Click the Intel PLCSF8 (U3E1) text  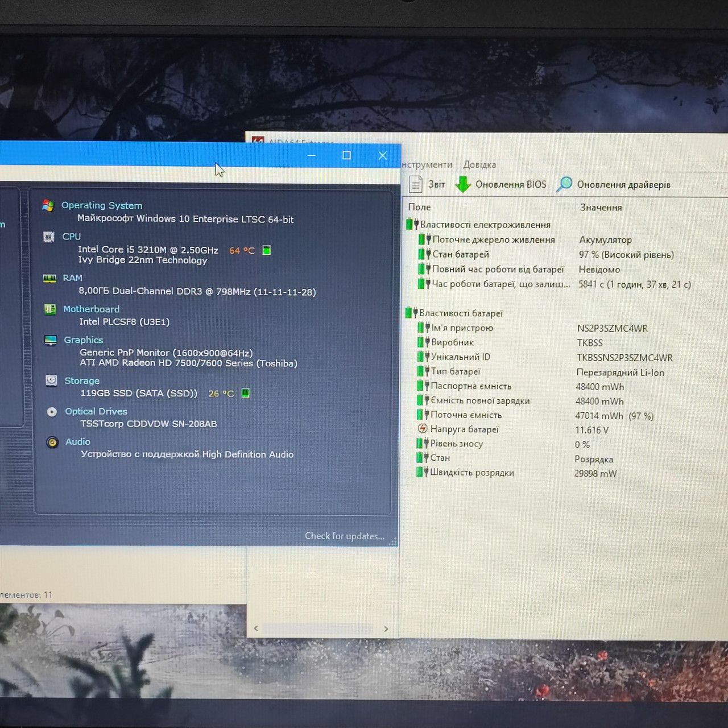point(125,322)
